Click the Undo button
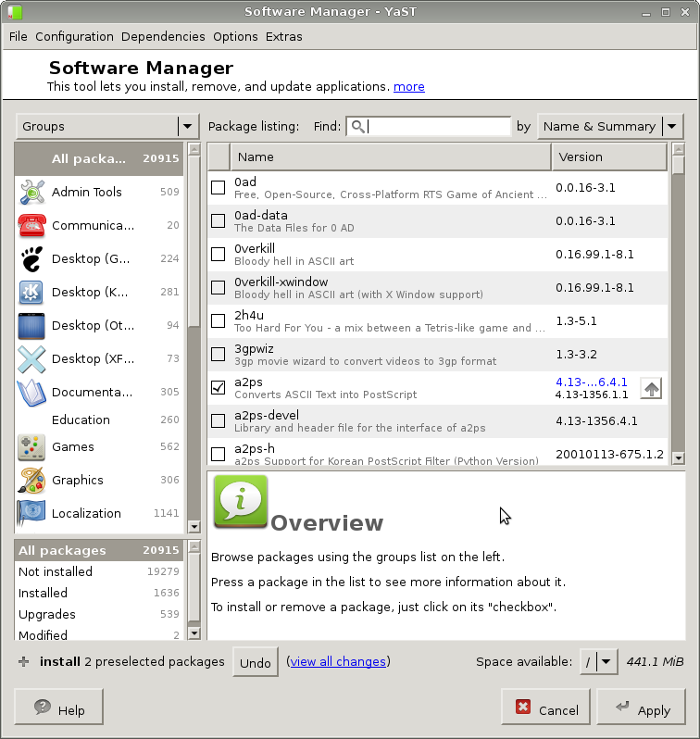The width and height of the screenshot is (700, 739). click(255, 662)
